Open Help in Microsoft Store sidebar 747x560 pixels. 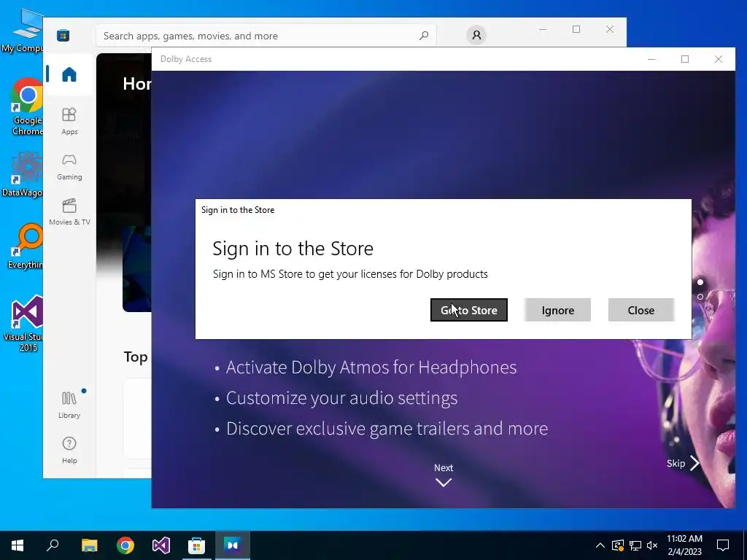pyautogui.click(x=69, y=450)
